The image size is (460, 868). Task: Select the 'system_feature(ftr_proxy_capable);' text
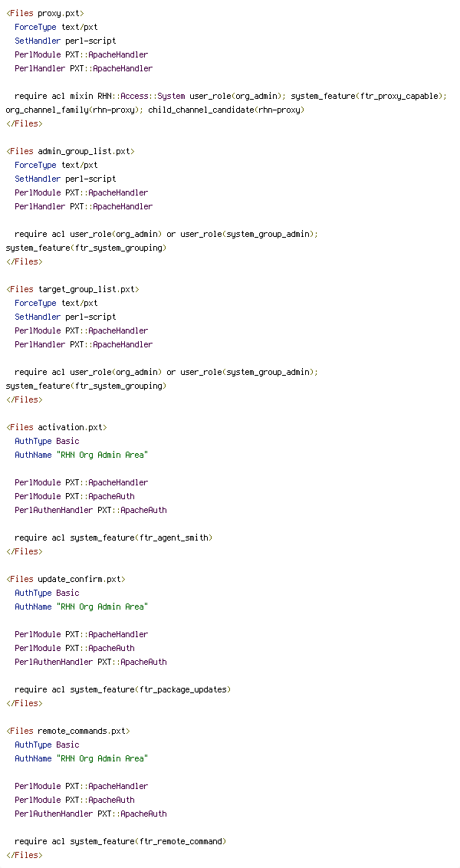pyautogui.click(x=369, y=96)
